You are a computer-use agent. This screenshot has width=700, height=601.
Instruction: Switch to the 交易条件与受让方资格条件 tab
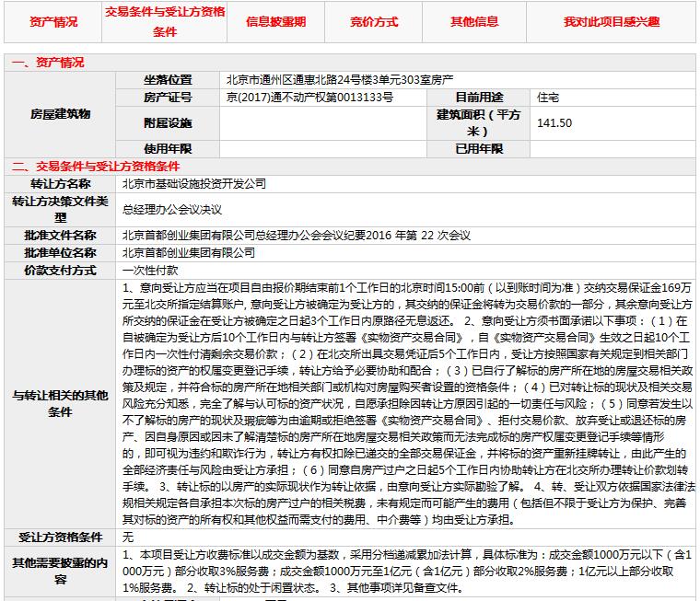[165, 23]
